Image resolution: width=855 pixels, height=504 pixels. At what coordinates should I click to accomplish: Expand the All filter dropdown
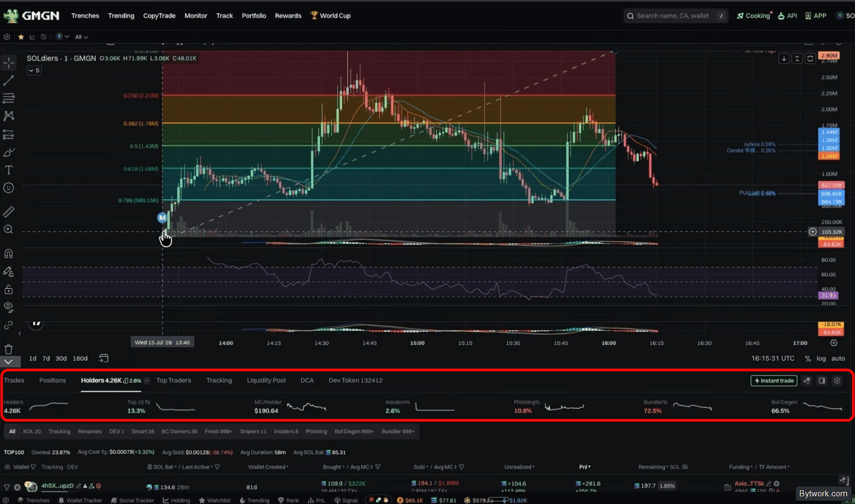pos(81,37)
